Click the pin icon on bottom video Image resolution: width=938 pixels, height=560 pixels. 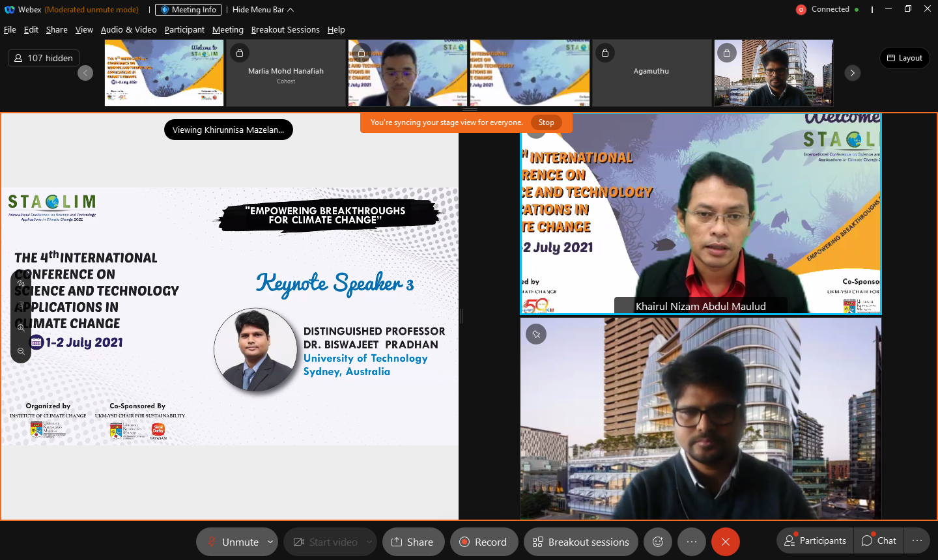(x=536, y=334)
